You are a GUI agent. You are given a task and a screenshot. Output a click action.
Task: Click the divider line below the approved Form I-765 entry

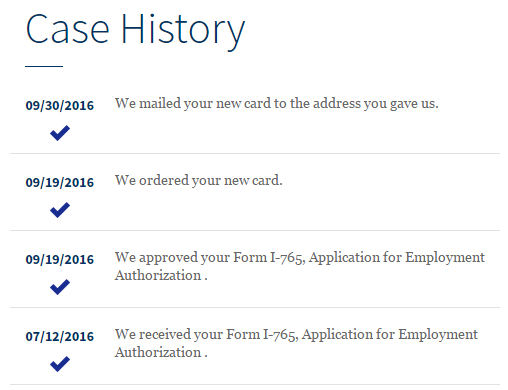click(255, 307)
